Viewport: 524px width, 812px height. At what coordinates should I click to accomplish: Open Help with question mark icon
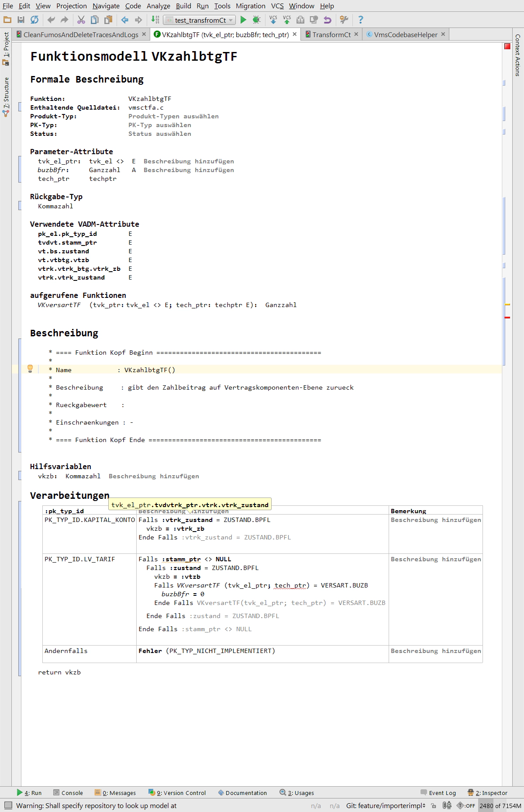point(361,20)
